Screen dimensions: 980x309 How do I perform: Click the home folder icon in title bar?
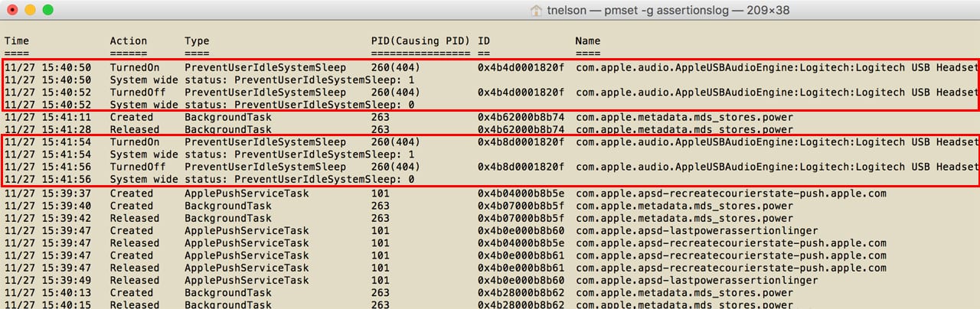click(x=537, y=11)
